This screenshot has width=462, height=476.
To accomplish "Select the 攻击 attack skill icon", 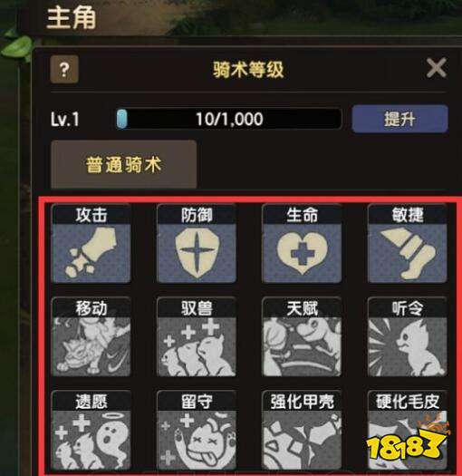I will pos(91,244).
